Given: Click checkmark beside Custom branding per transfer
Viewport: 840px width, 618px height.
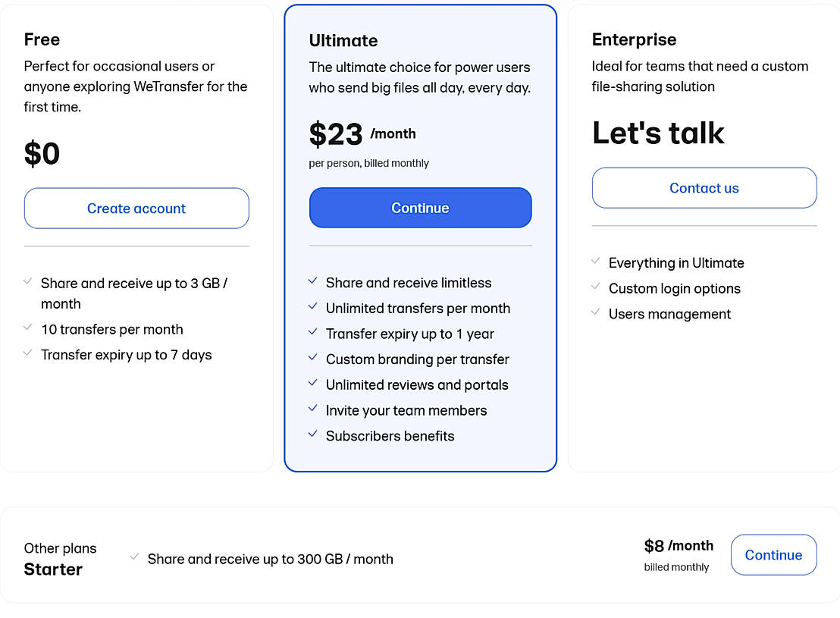Looking at the screenshot, I should [312, 358].
